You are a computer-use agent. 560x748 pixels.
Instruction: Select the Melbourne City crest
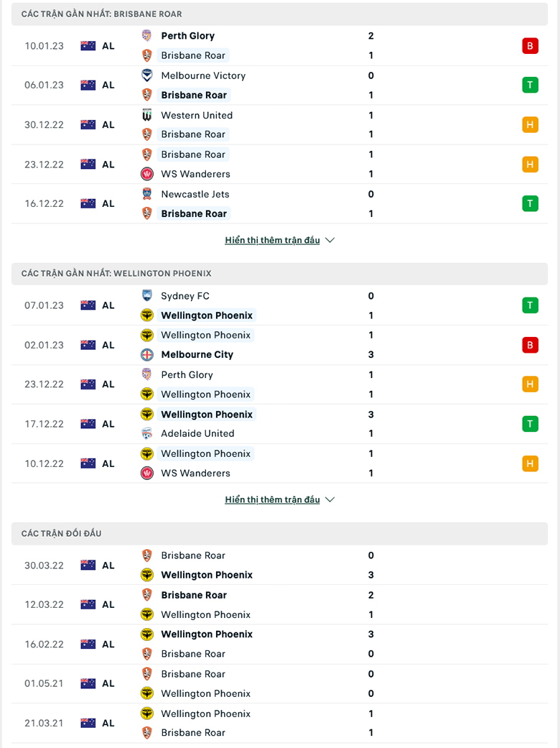click(x=147, y=354)
